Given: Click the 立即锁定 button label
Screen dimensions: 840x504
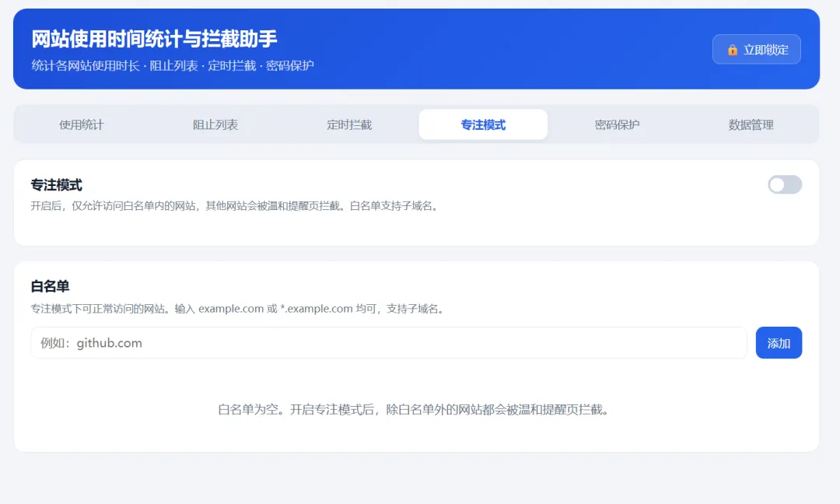Looking at the screenshot, I should coord(765,50).
